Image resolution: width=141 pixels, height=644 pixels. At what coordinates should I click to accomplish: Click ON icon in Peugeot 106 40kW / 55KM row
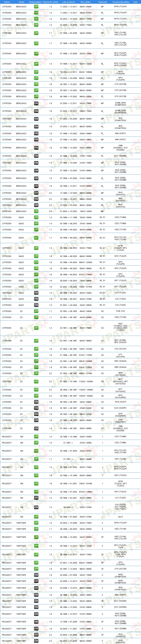(36, 498)
